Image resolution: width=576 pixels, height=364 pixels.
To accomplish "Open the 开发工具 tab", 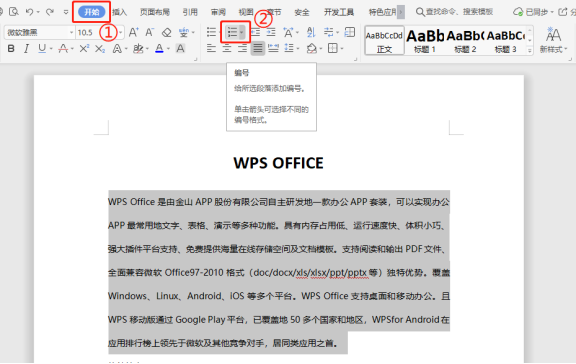I will pos(339,12).
